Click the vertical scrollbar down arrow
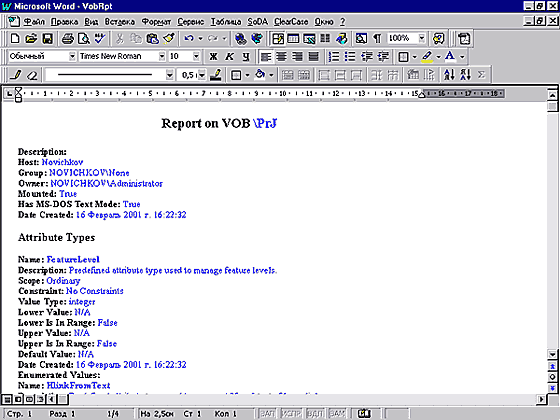 click(x=552, y=354)
